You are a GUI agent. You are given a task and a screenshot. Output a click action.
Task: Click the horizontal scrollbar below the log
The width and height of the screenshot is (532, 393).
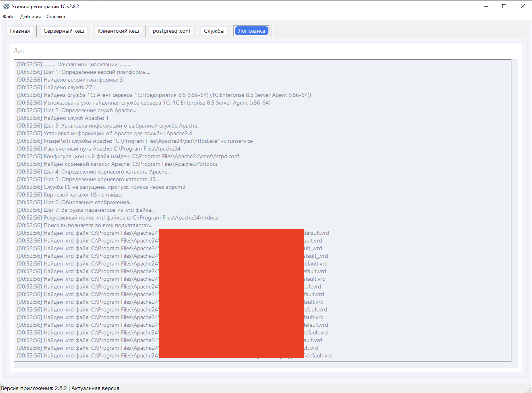coord(261,365)
